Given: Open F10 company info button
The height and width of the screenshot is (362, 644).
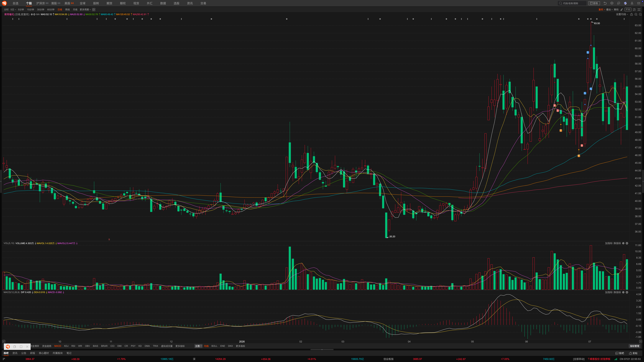Looking at the screenshot, I should [628, 9].
